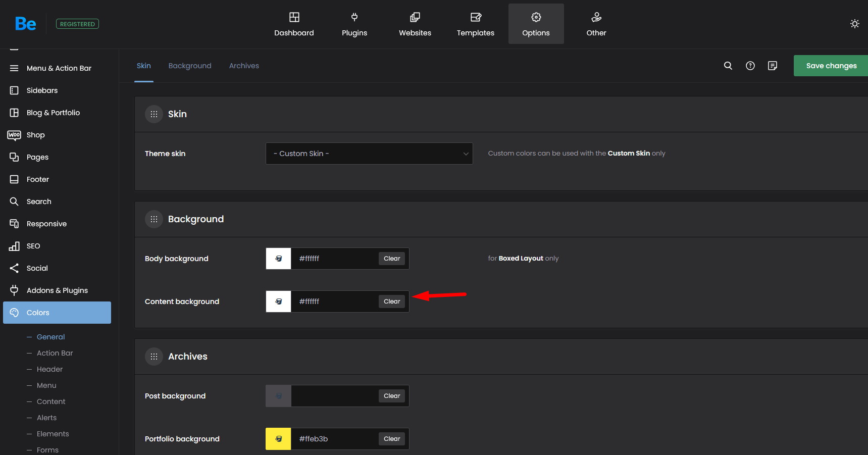Open Content background color swatch

(x=278, y=301)
